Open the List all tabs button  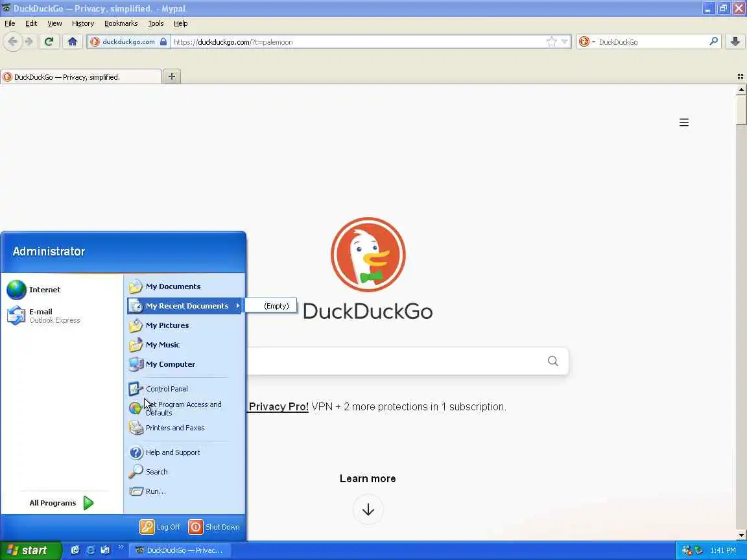[741, 76]
